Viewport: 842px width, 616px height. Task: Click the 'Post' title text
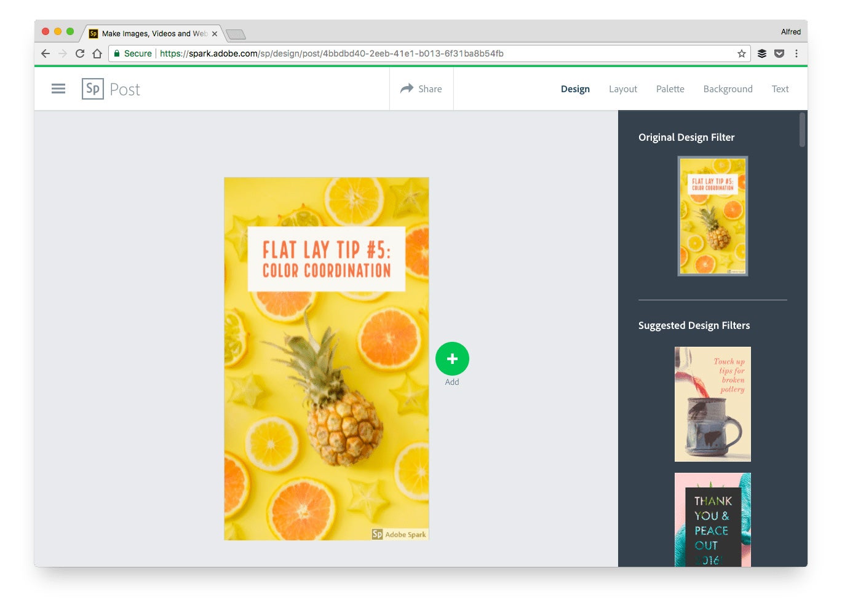pos(125,90)
